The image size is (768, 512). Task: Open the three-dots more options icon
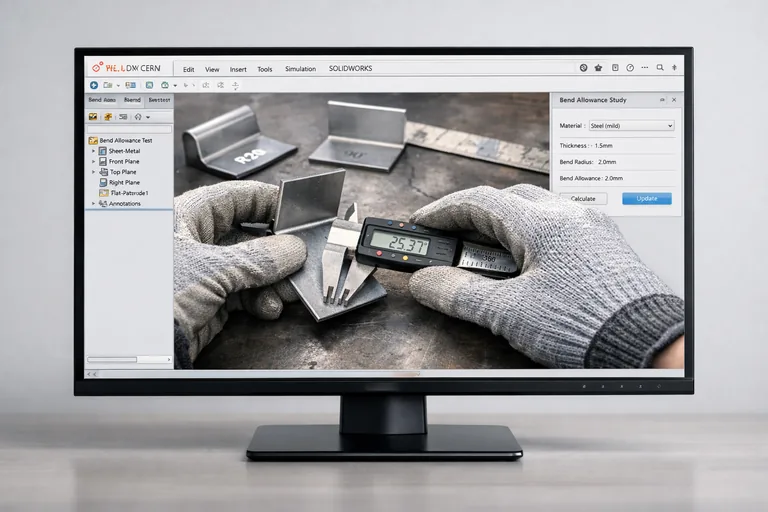pos(645,68)
